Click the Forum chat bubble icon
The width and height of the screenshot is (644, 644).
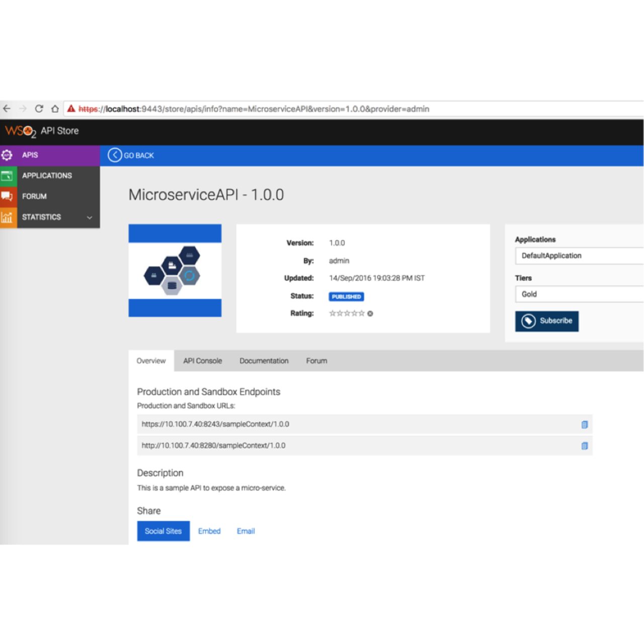tap(7, 196)
